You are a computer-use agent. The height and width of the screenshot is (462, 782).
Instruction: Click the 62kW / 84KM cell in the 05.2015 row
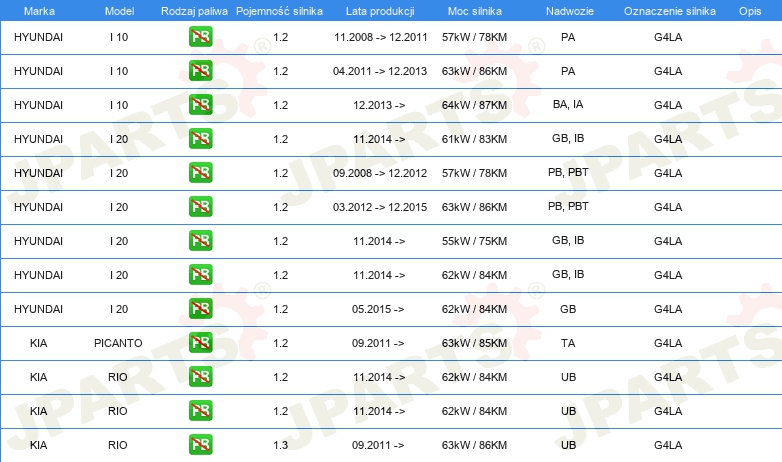click(474, 309)
